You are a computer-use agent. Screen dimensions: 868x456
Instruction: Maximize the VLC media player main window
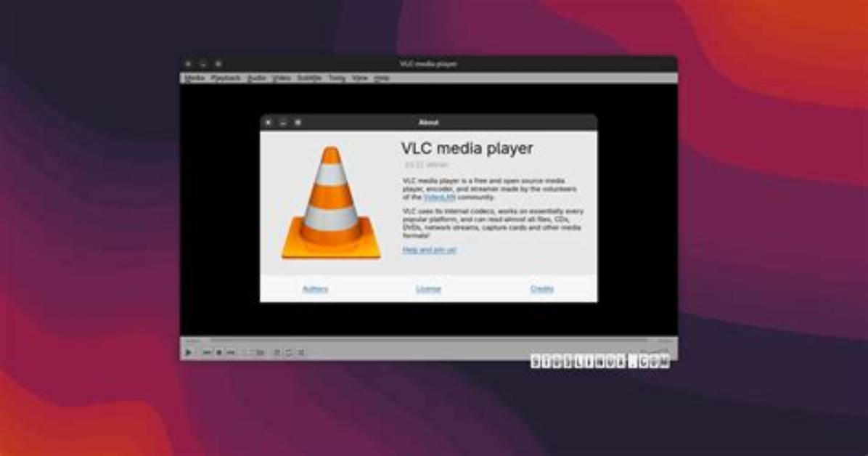point(218,64)
